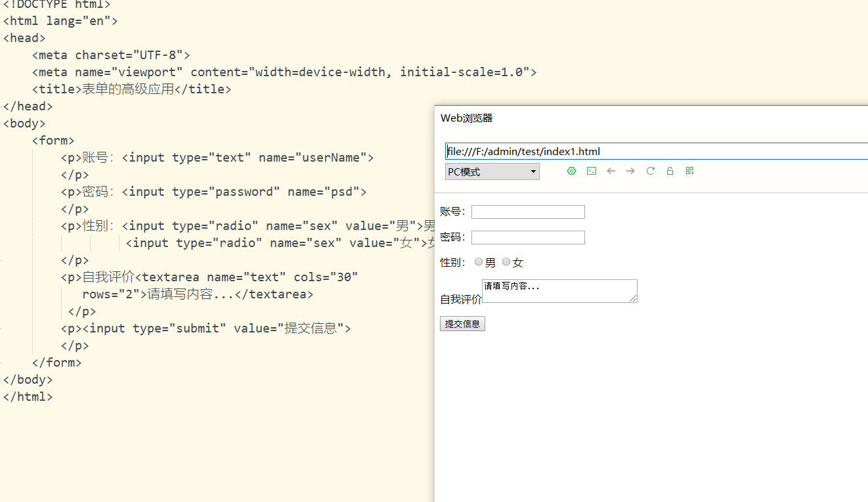Click the Web浏览器 panel title
Image resolution: width=868 pixels, height=502 pixels.
coord(466,118)
